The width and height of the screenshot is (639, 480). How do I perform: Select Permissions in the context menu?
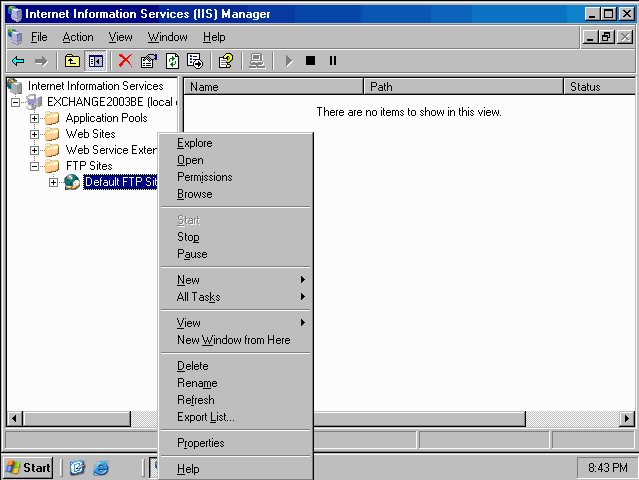click(204, 177)
